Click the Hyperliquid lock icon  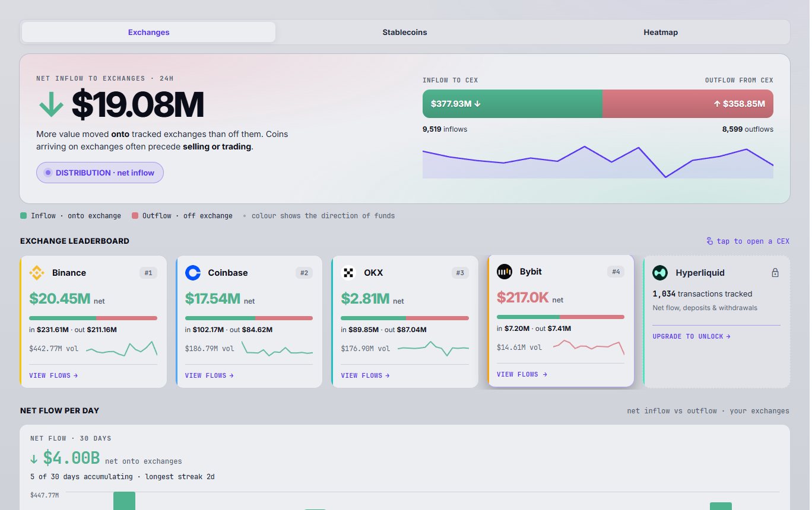click(775, 273)
